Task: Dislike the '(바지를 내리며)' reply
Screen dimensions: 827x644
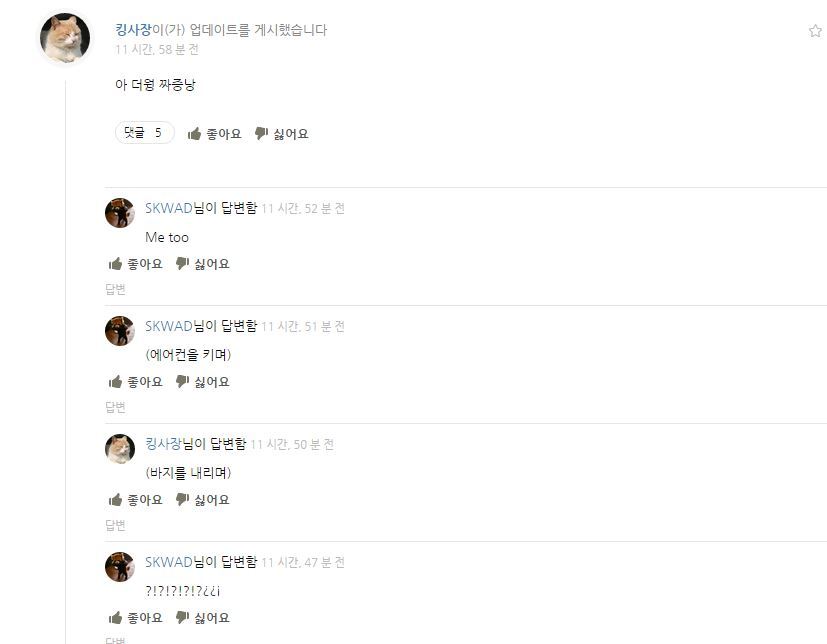Action: [203, 500]
